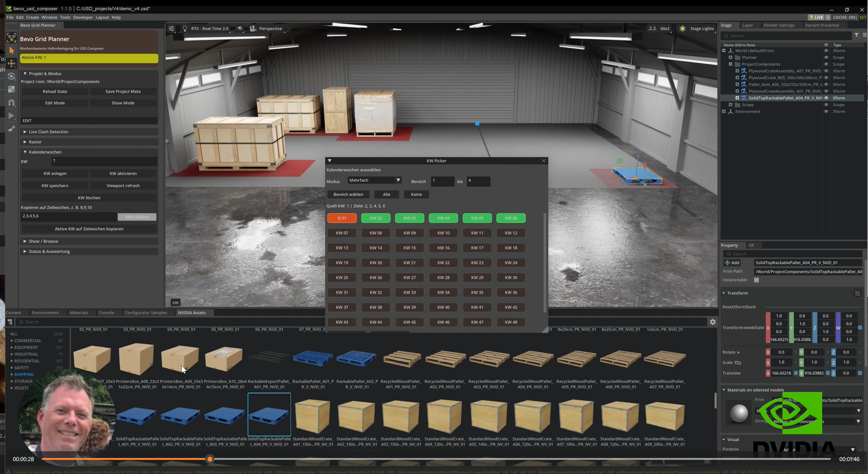Click material preview sphere swatch

click(739, 413)
